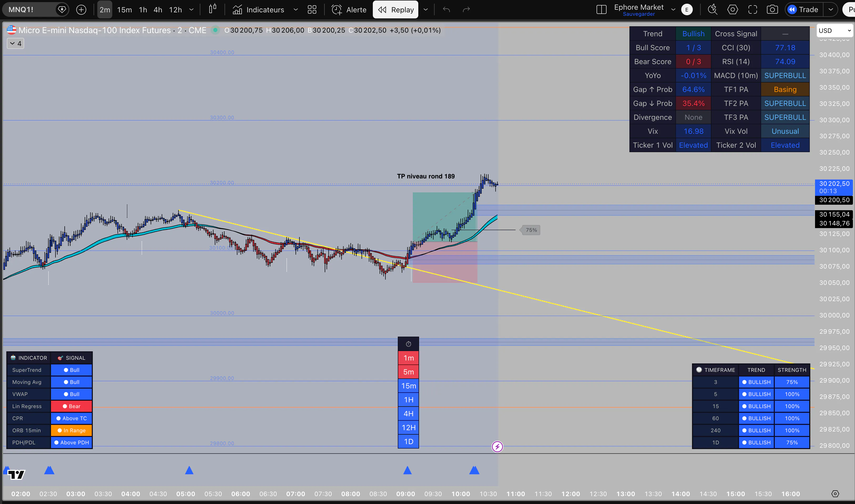Open the Indicateurs panel
Viewport: 855px width, 504px height.
258,9
